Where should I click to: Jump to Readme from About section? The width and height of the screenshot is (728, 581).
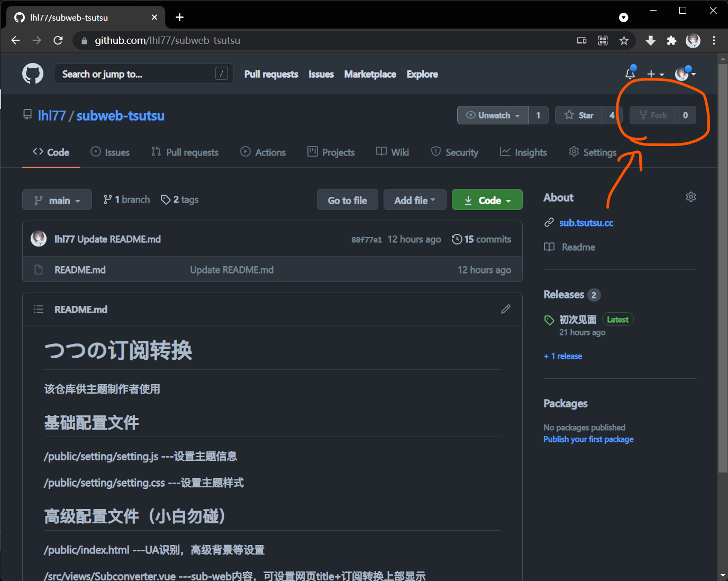click(578, 247)
